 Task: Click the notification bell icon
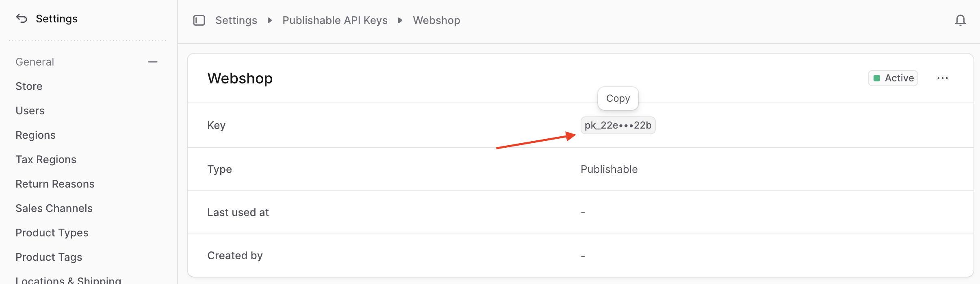(960, 20)
